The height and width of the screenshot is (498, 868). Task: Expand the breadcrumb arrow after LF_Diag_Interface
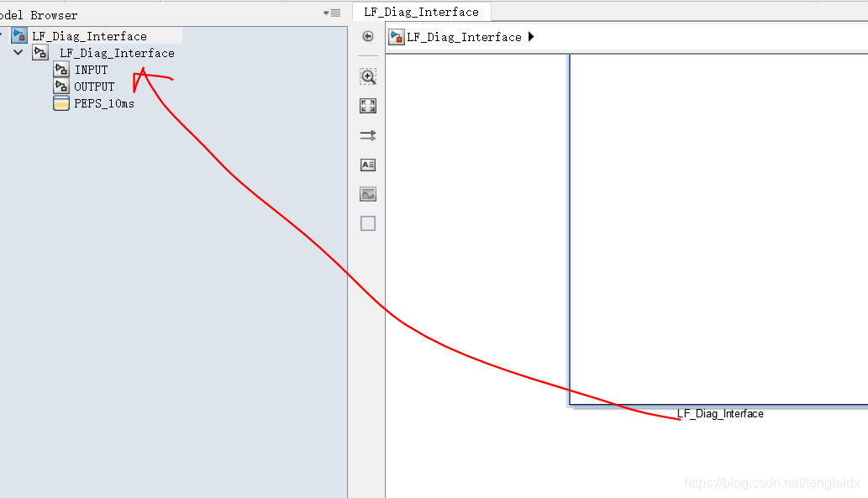[531, 36]
